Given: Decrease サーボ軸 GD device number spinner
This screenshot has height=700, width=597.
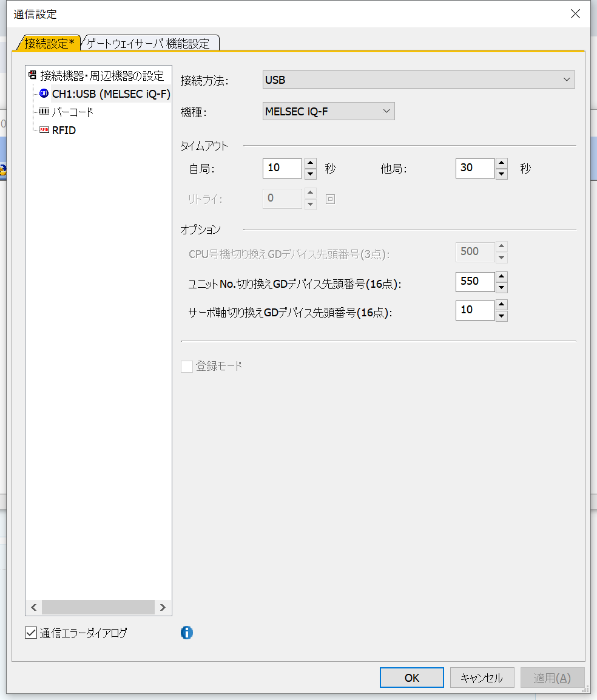Looking at the screenshot, I should tap(502, 316).
